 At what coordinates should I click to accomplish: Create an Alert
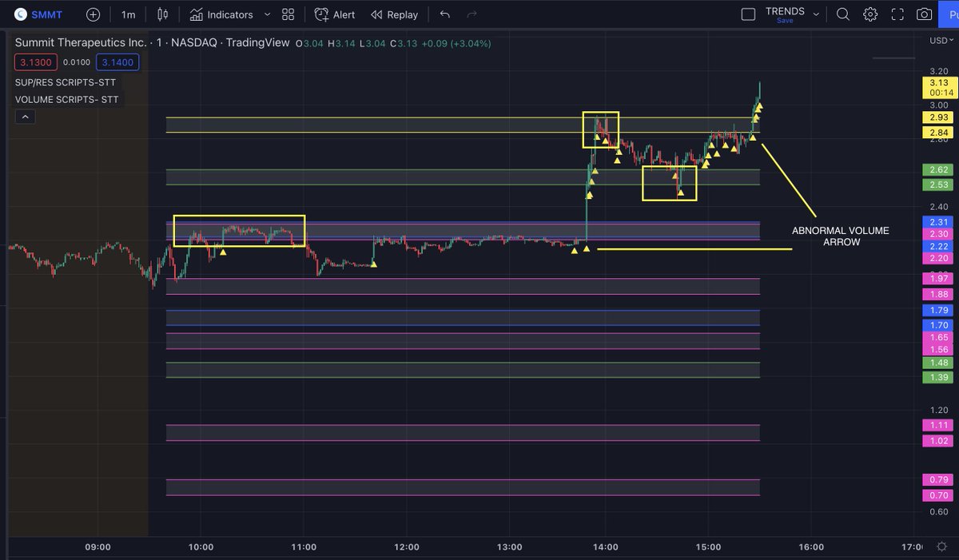click(335, 14)
